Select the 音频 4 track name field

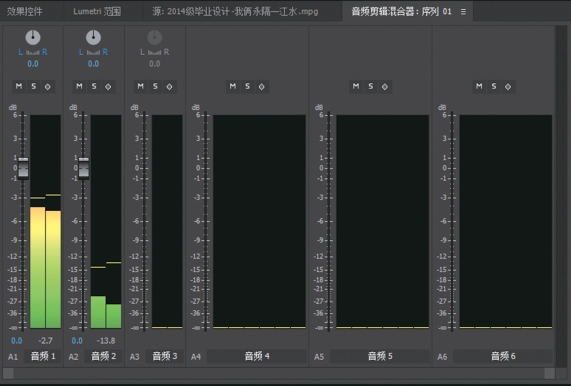click(x=257, y=356)
